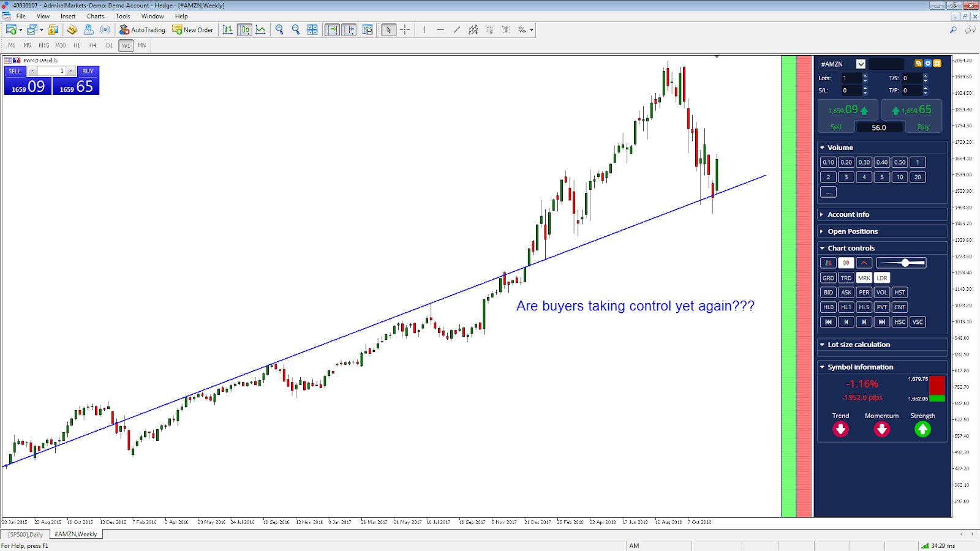Viewport: 980px width, 551px height.
Task: Select the H4 timeframe
Action: [92, 45]
